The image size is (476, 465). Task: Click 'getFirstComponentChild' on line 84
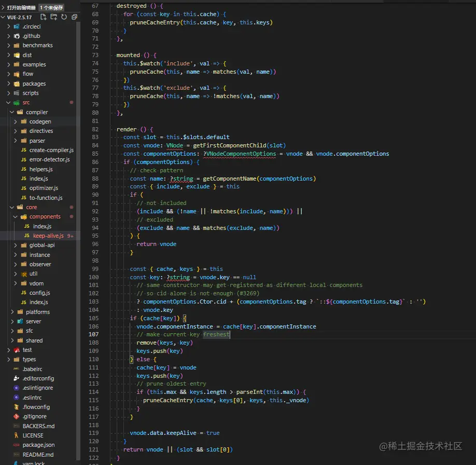pyautogui.click(x=230, y=146)
